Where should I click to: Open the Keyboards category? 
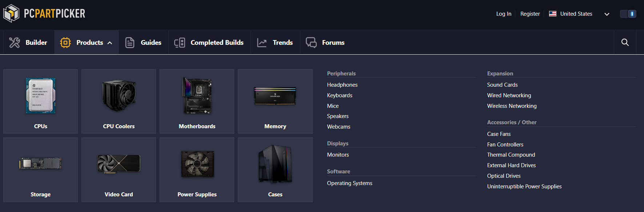pyautogui.click(x=340, y=95)
